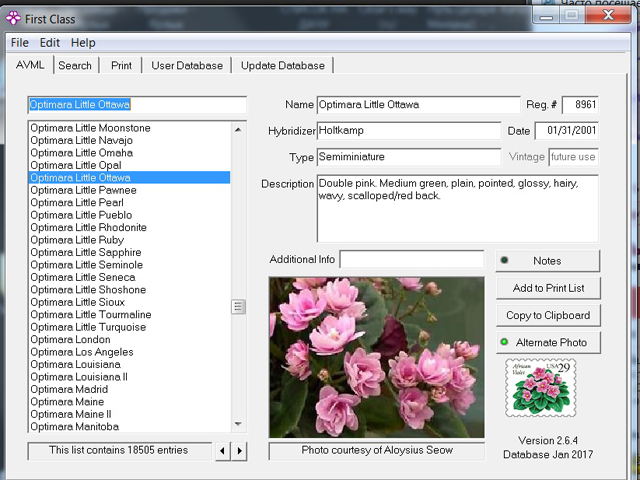The image size is (640, 480).
Task: Select Optimara Little Seminole
Action: pos(130,265)
